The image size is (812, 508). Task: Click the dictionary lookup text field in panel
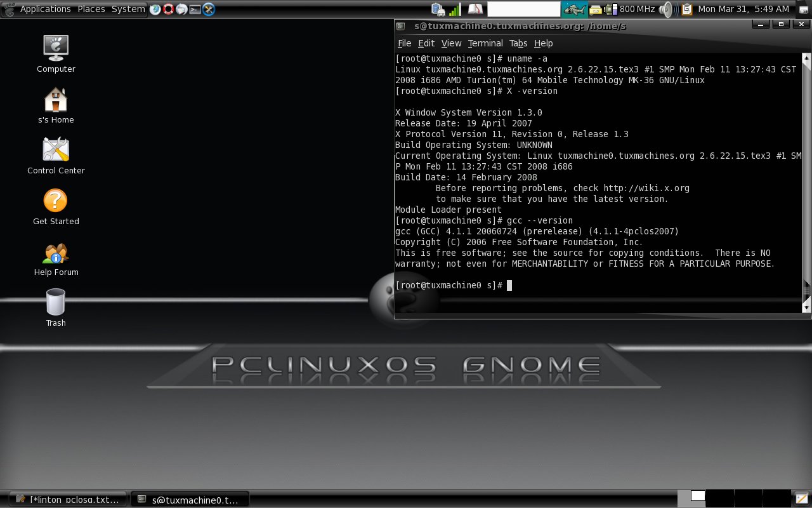pos(523,9)
